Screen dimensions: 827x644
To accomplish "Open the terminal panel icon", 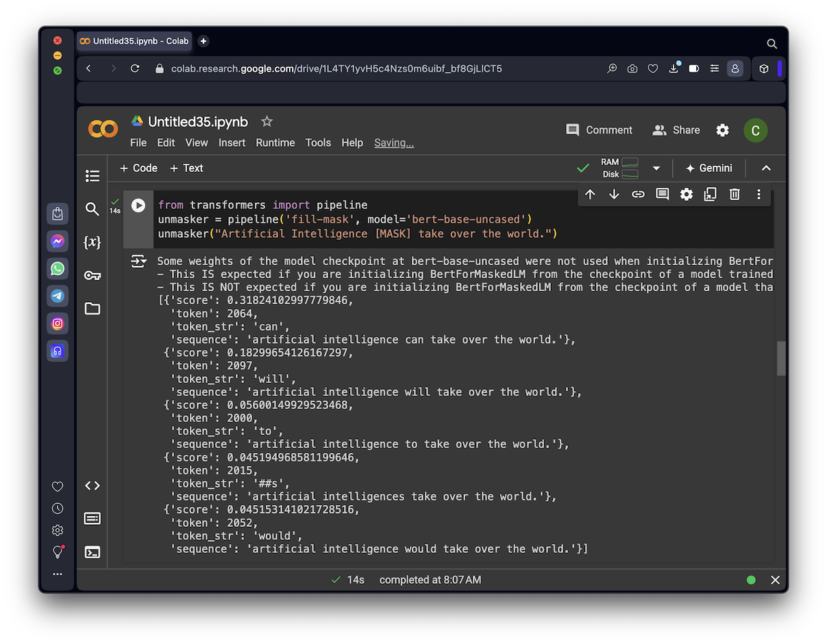I will pos(92,552).
